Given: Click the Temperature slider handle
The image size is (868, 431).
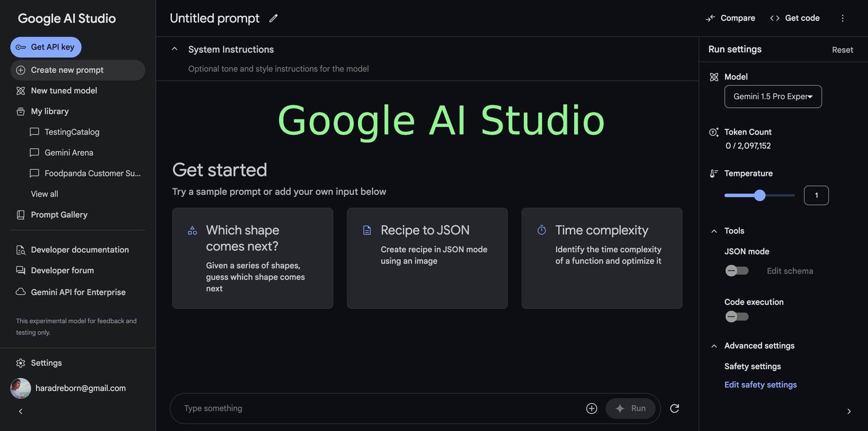Looking at the screenshot, I should [x=759, y=195].
